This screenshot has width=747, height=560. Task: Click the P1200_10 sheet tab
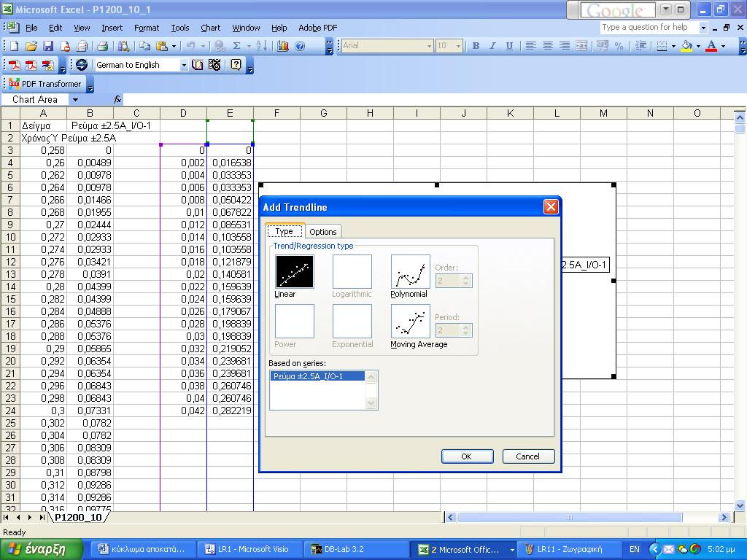(x=79, y=517)
